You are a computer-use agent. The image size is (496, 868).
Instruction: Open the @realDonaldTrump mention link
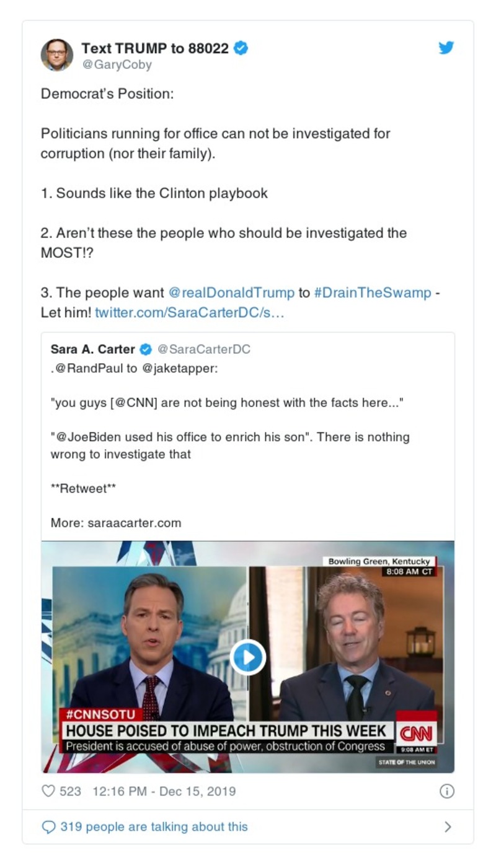(x=231, y=292)
